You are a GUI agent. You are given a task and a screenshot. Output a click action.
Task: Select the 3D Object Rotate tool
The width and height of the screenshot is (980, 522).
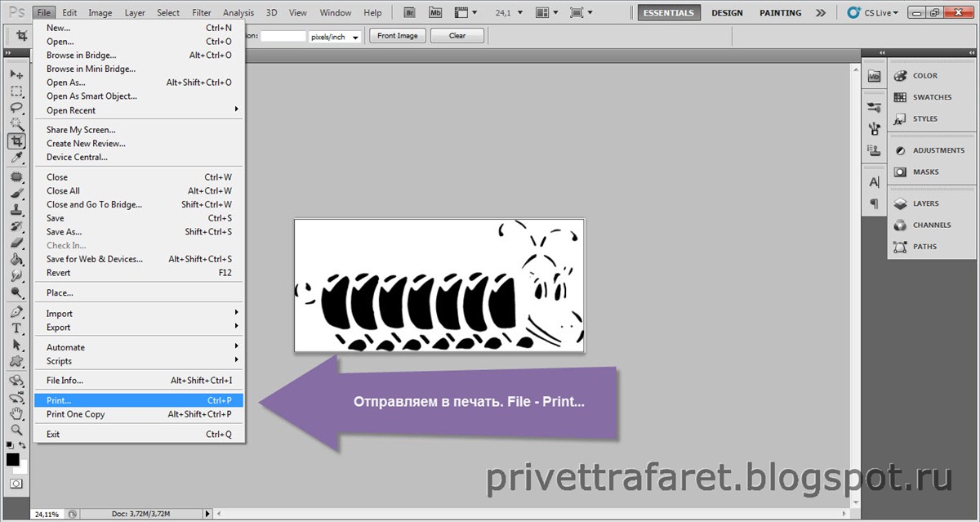tap(16, 381)
